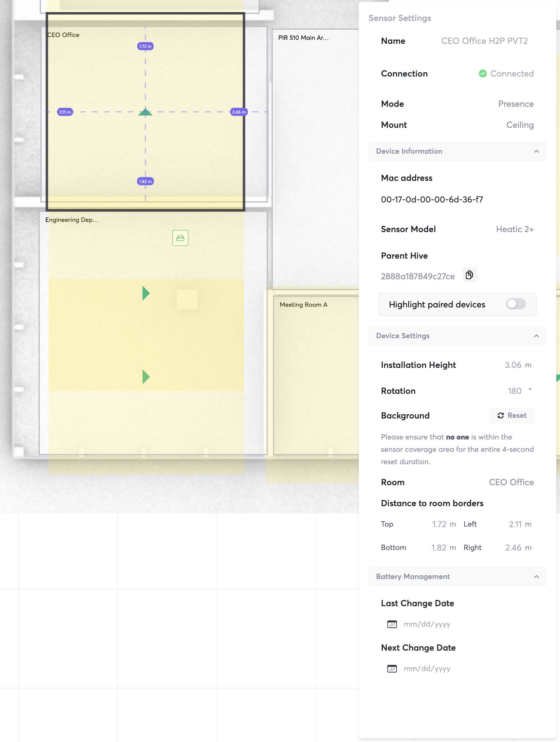
Task: Click the 2.11 m distance label
Action: (65, 112)
